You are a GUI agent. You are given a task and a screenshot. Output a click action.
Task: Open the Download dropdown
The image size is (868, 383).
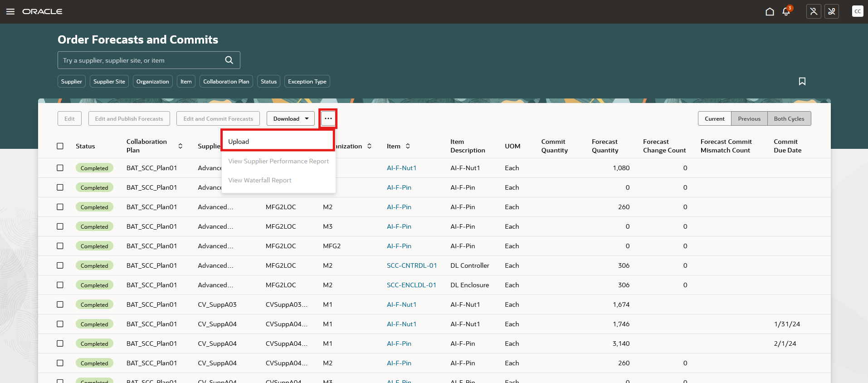pyautogui.click(x=291, y=118)
